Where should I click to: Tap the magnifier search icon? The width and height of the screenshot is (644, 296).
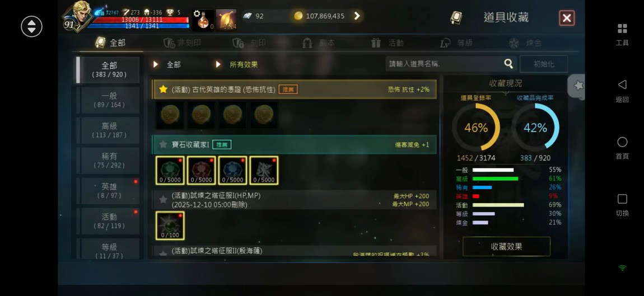[508, 64]
